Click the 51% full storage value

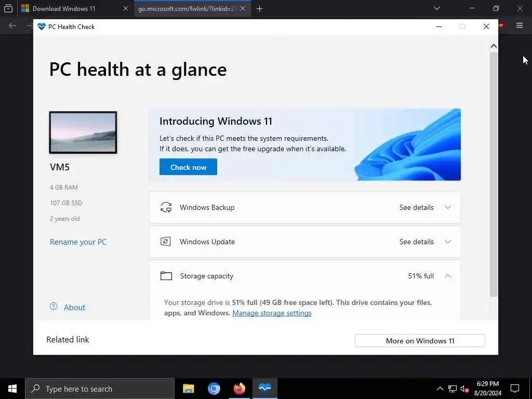(421, 276)
